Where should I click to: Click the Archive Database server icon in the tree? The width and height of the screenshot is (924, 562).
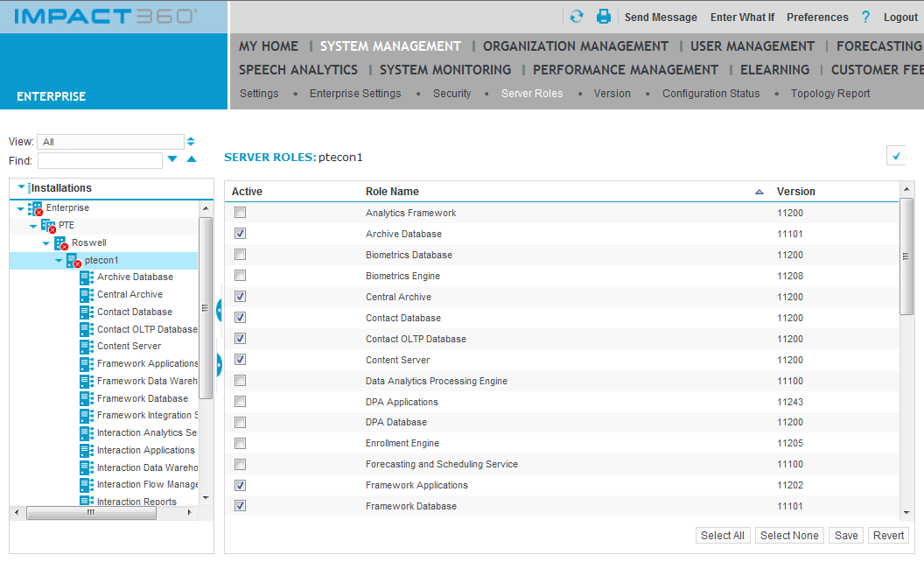[87, 277]
